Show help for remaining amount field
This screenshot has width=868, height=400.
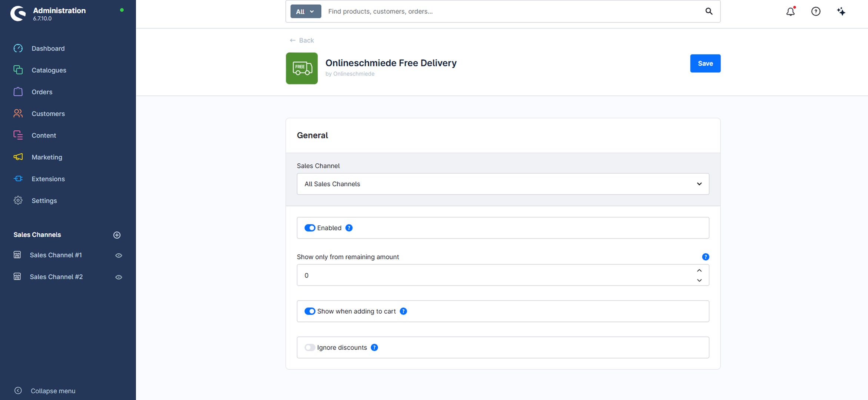coord(705,257)
